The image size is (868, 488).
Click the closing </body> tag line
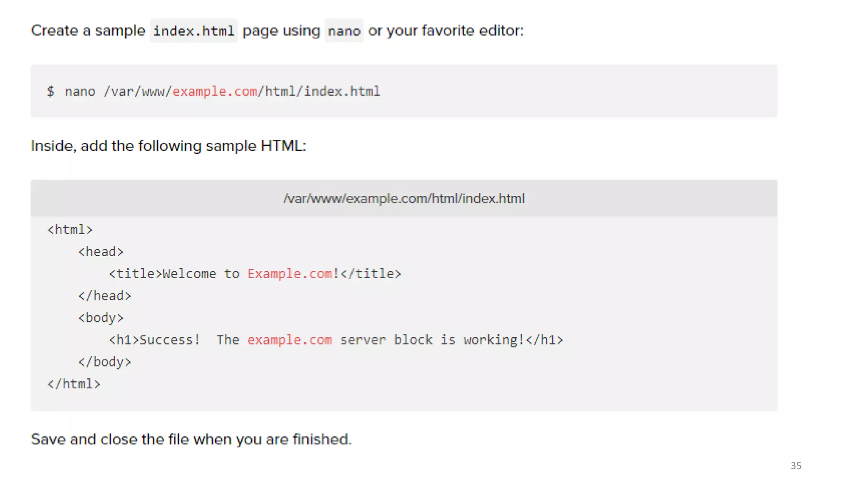coord(105,362)
